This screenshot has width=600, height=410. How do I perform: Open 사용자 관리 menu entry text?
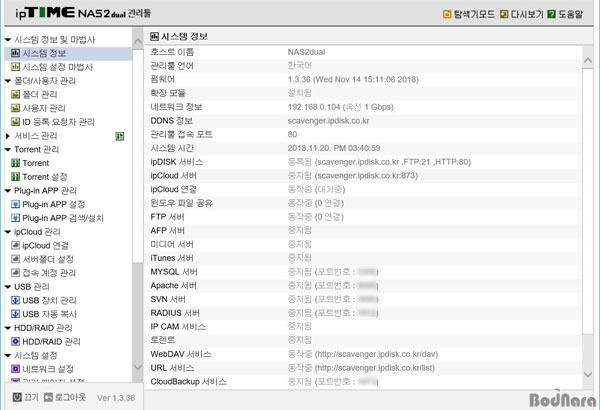44,108
